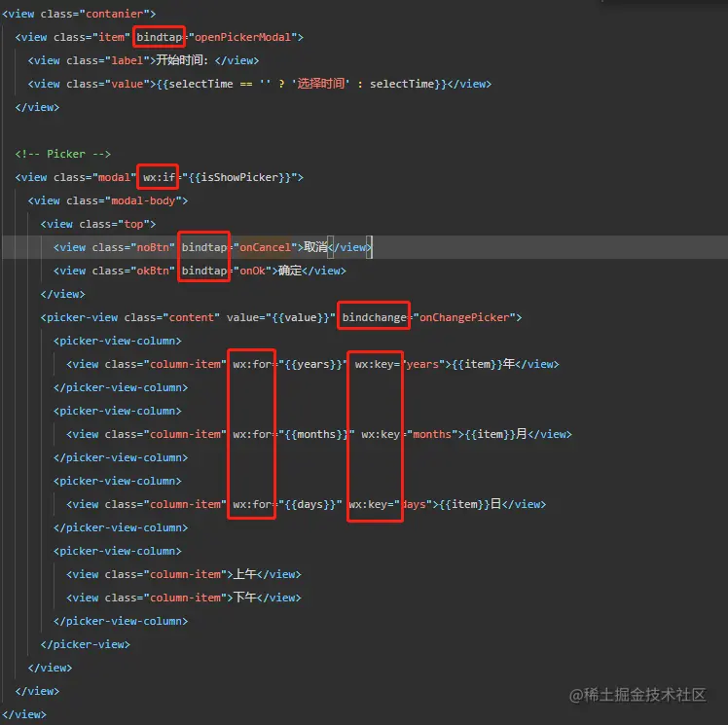Click the closing "</picker-view>" tag
Screen dimensions: 728x725
pos(86,644)
